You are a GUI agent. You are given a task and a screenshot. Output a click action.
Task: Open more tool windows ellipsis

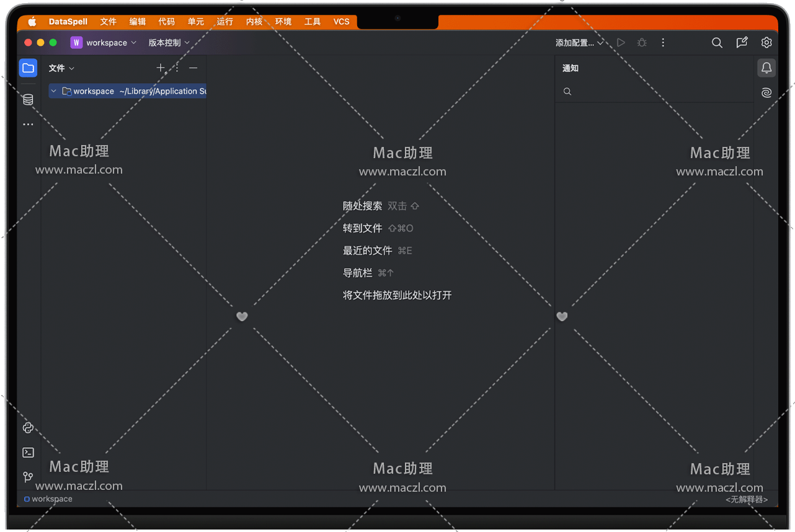click(x=28, y=125)
